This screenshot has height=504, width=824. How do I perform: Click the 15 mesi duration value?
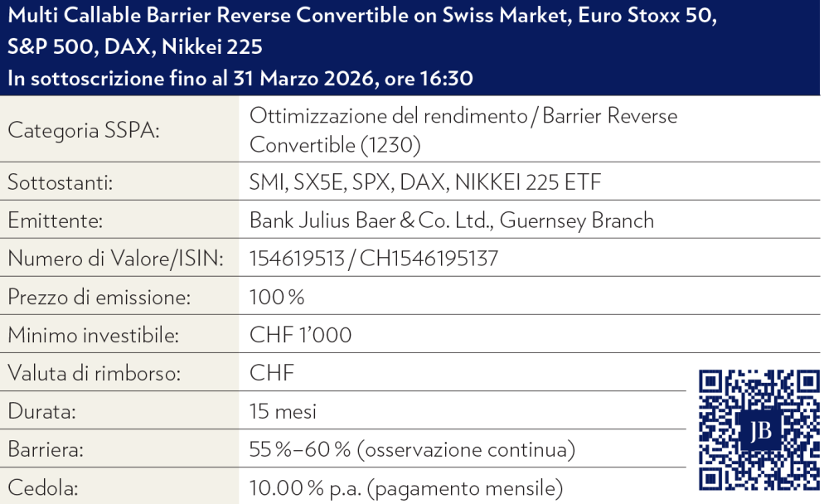pos(283,412)
